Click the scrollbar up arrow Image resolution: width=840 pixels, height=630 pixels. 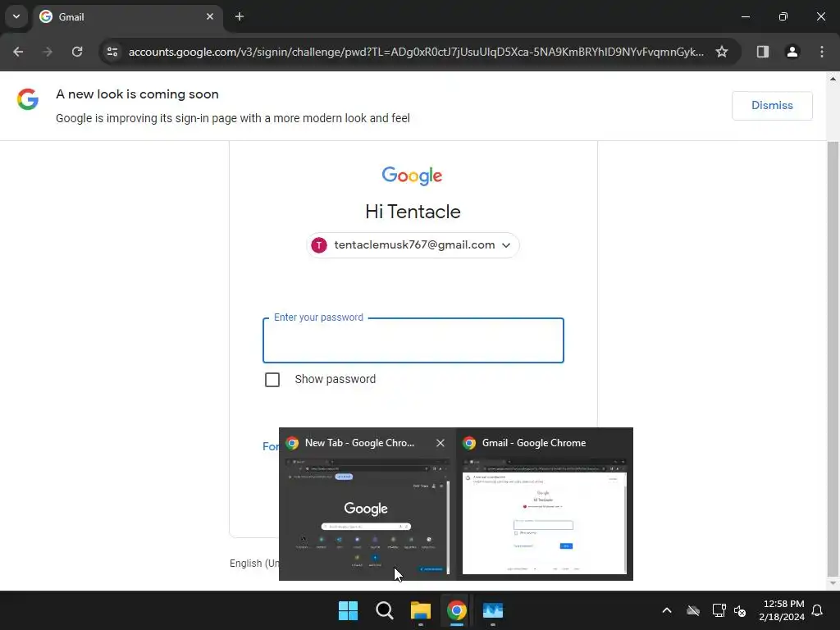tap(833, 79)
